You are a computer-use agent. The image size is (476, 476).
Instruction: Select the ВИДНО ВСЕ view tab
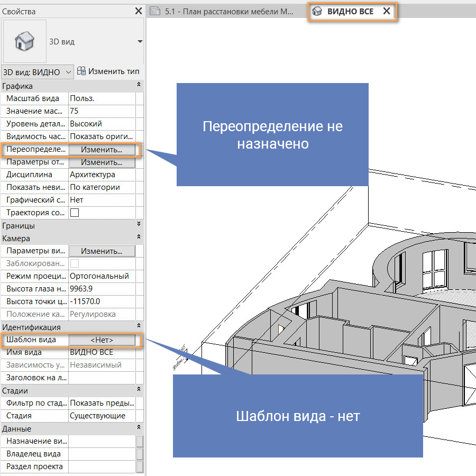pos(351,12)
